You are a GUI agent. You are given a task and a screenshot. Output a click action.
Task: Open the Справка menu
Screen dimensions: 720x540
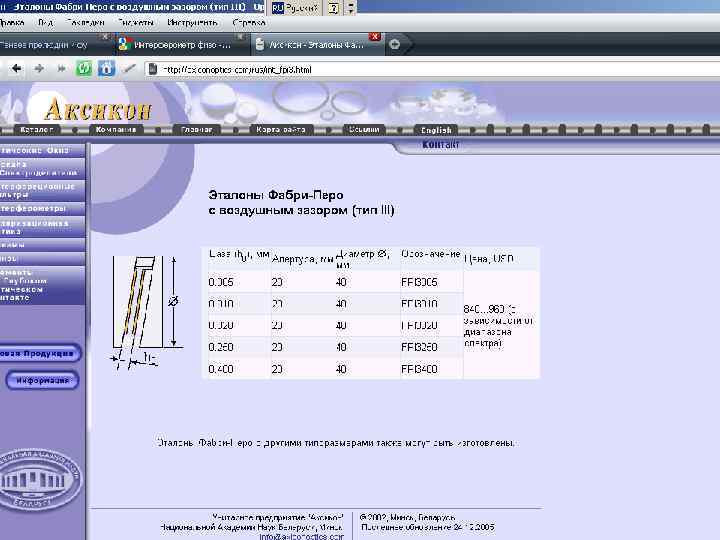pyautogui.click(x=249, y=22)
